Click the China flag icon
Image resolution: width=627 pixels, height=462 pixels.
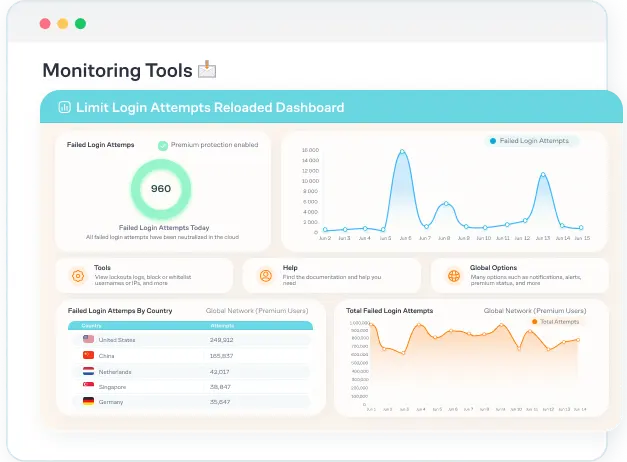click(88, 355)
